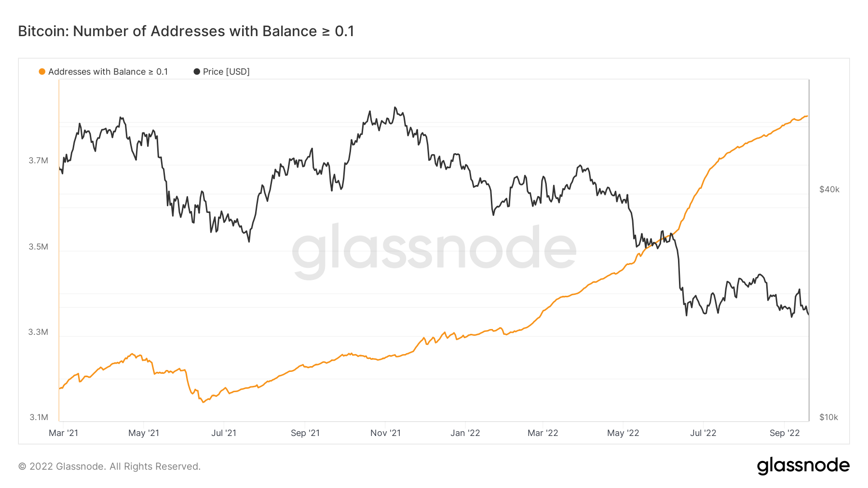Toggle the 'Addresses with Balance ≥ 0.1' legend label
The image size is (868, 488).
[108, 72]
